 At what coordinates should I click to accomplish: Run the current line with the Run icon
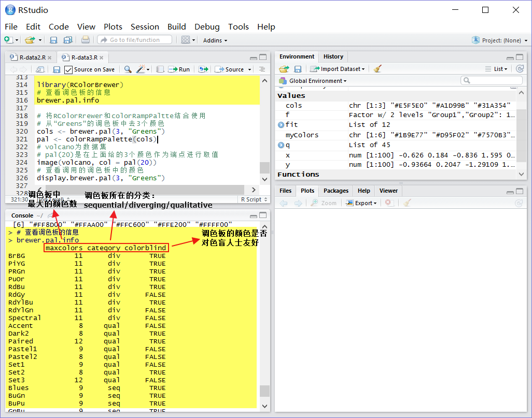pyautogui.click(x=179, y=69)
